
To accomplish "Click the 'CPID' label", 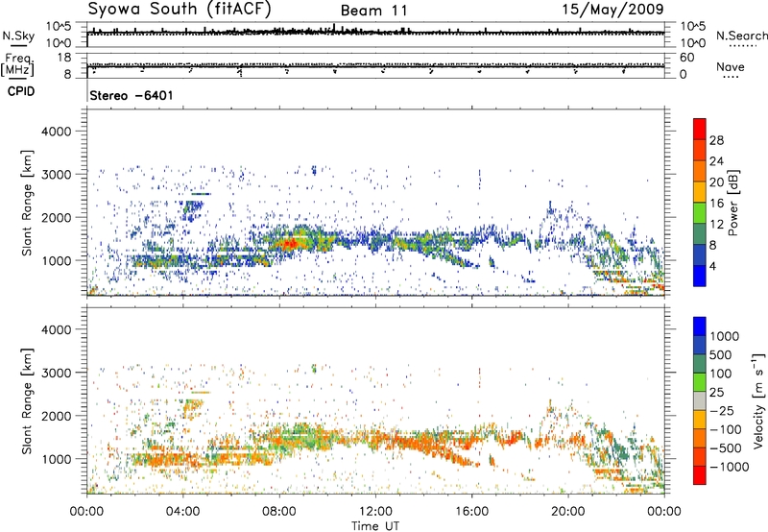I will click(21, 91).
